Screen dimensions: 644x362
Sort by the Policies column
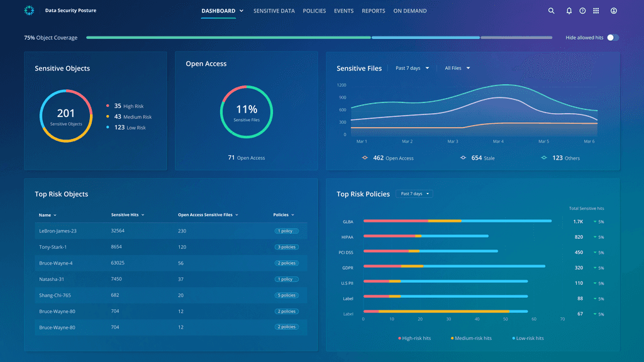(x=284, y=215)
